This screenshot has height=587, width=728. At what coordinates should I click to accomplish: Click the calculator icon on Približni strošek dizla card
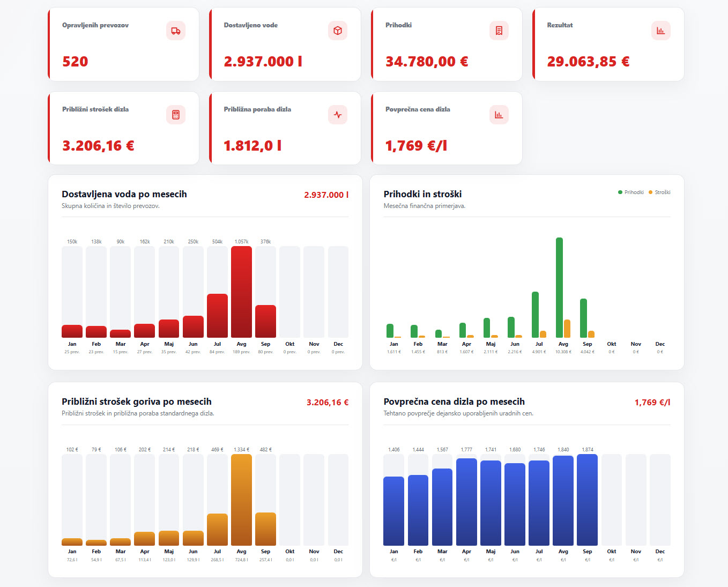pos(176,115)
